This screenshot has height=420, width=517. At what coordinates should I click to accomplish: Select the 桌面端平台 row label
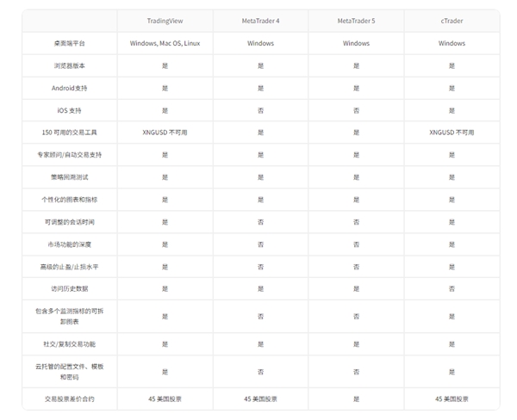pyautogui.click(x=69, y=44)
